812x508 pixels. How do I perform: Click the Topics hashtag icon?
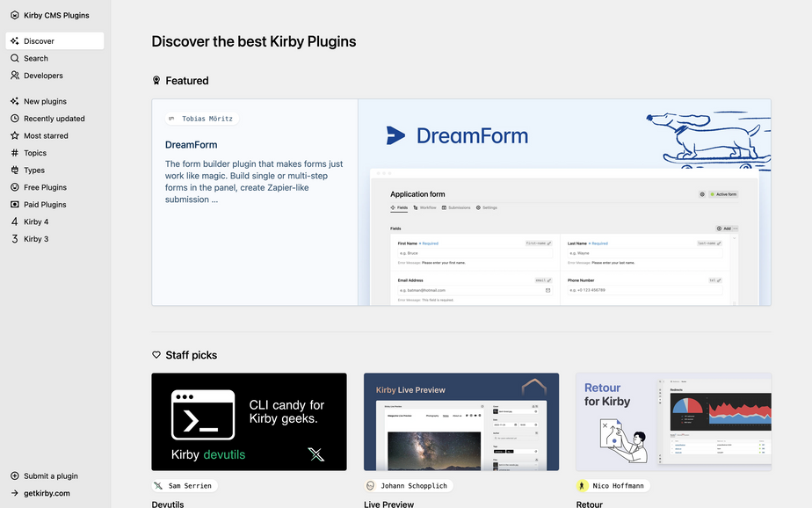tap(15, 153)
